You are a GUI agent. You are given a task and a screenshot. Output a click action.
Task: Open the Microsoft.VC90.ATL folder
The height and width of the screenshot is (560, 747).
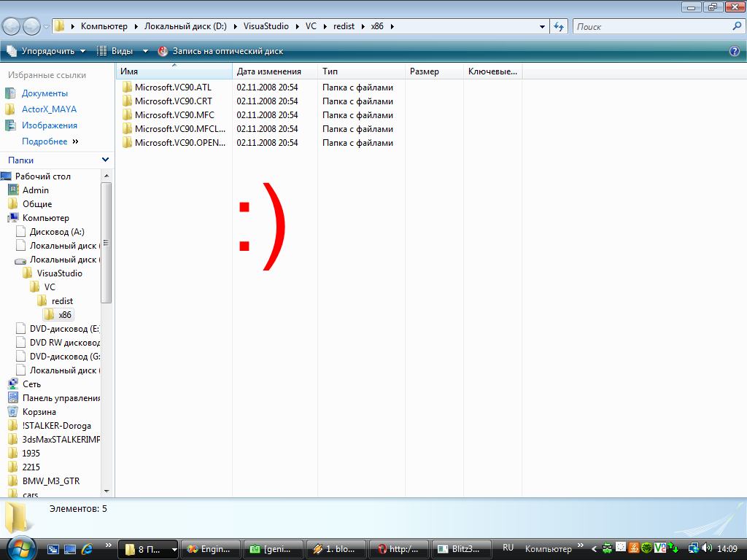pos(173,87)
